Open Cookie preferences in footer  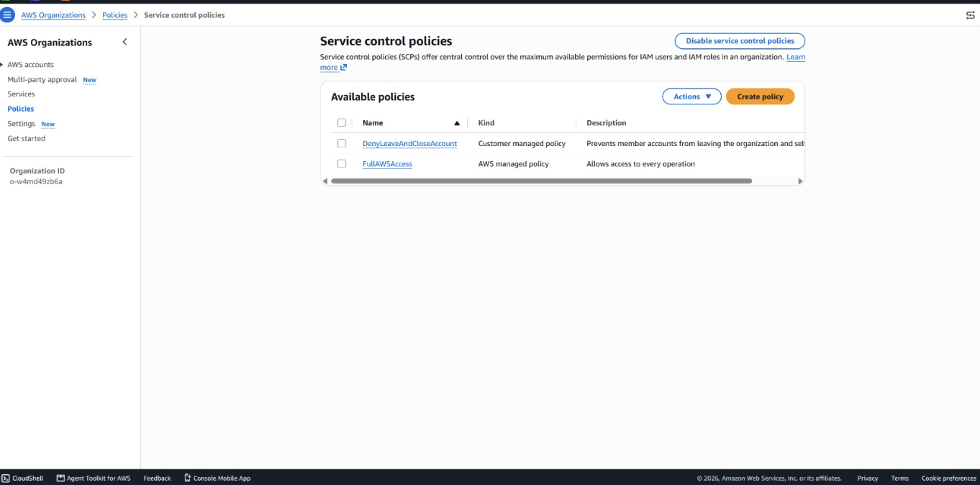tap(949, 478)
